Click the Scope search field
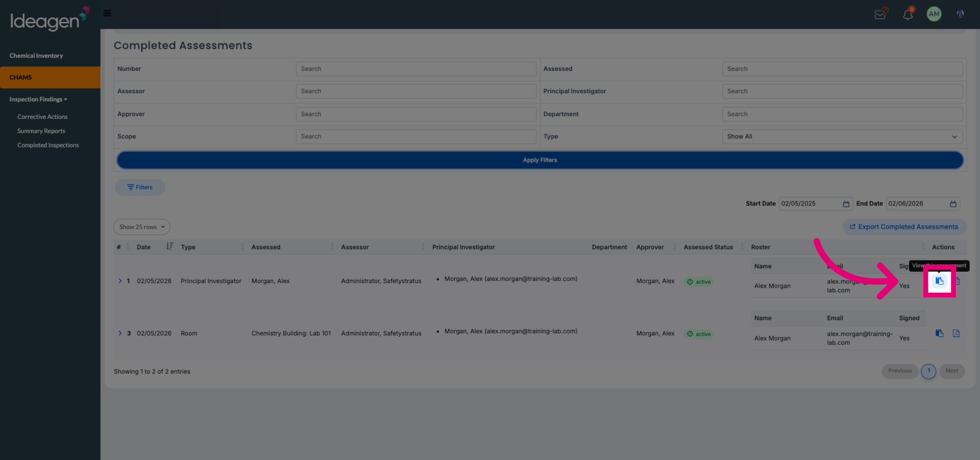 416,137
